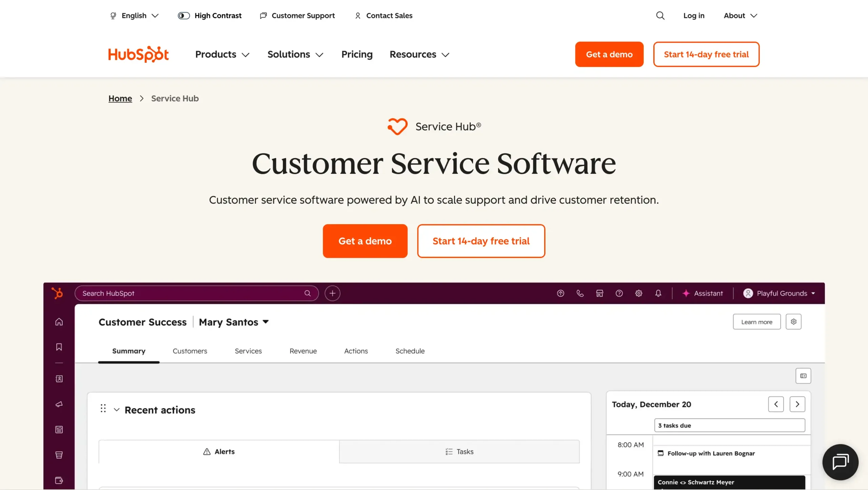
Task: Collapse the Recent actions section
Action: [116, 410]
